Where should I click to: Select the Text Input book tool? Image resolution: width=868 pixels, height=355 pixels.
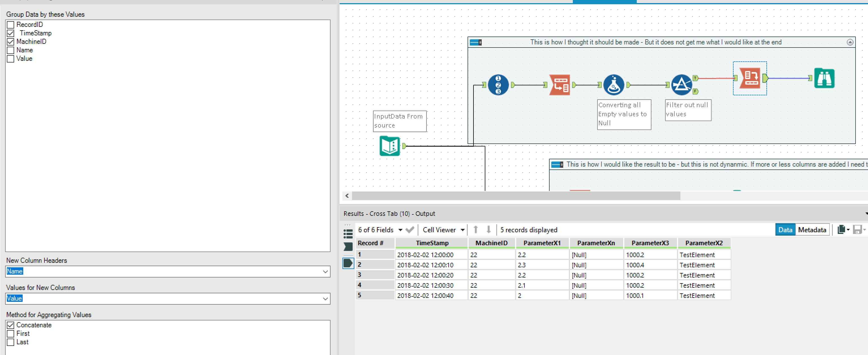389,146
